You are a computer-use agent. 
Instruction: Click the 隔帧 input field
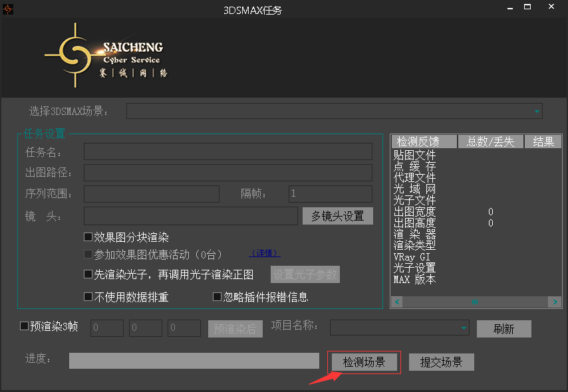click(x=331, y=194)
